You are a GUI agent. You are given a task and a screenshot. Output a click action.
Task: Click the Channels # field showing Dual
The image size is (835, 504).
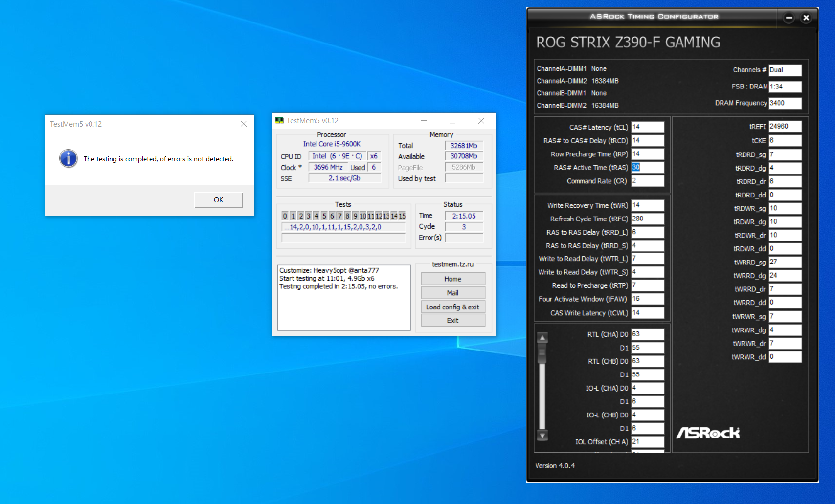click(785, 70)
